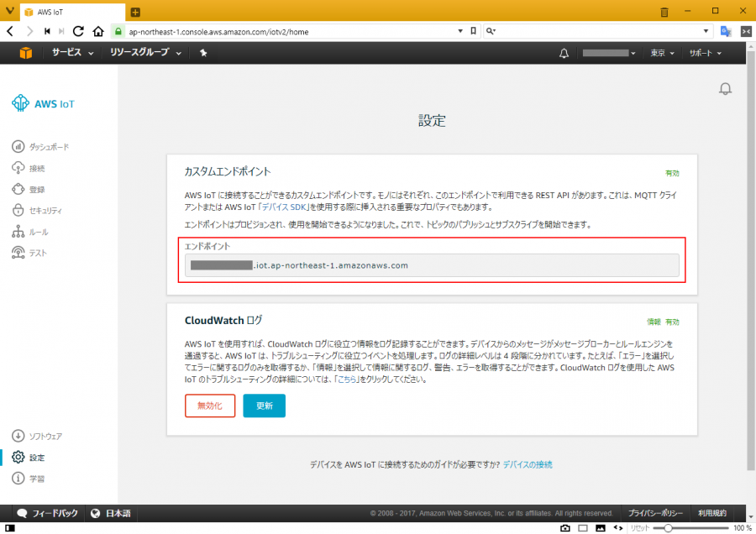Open the デバイス SDK link

(284, 207)
